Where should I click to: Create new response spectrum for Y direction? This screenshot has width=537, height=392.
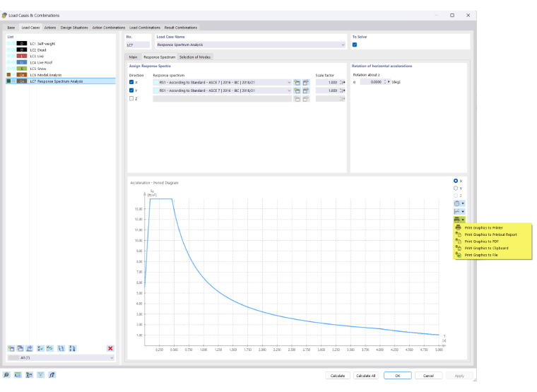click(297, 90)
